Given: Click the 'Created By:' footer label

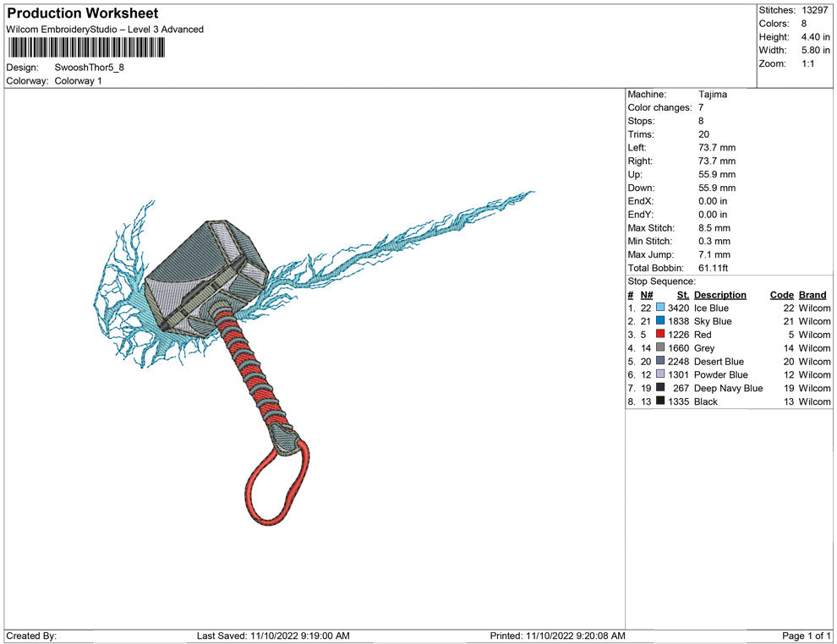Looking at the screenshot, I should 31,636.
